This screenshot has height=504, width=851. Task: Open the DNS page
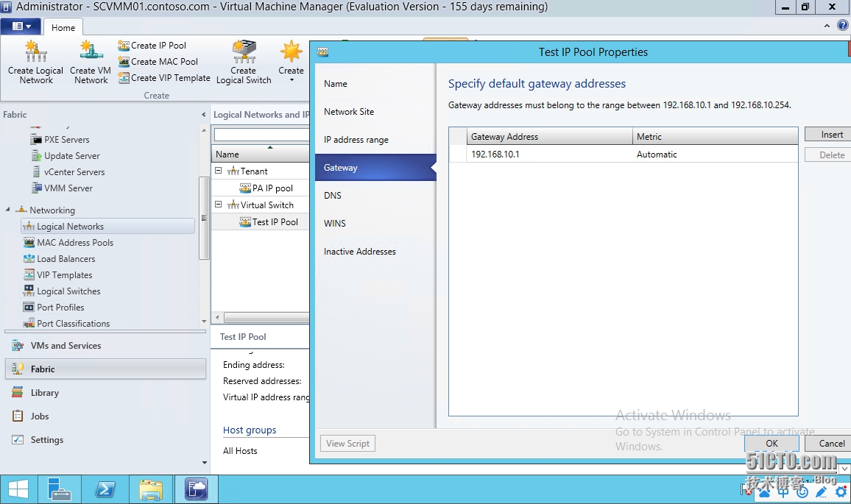click(375, 195)
